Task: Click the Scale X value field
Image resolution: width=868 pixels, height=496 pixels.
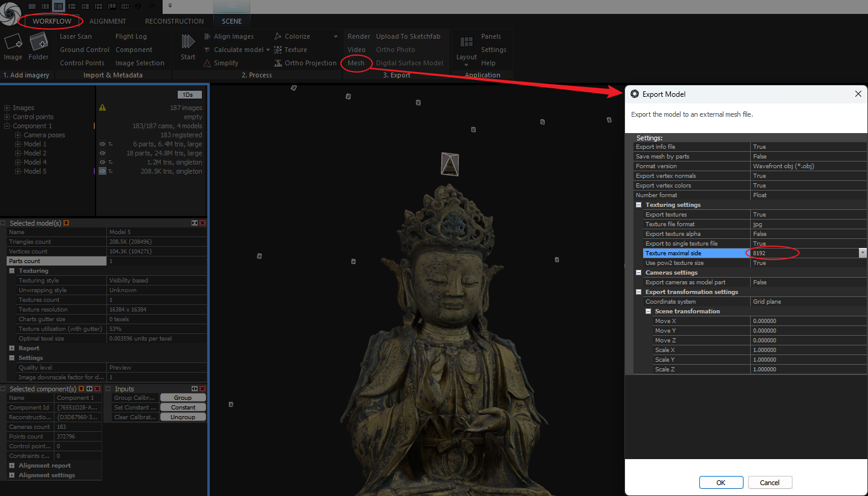Action: (807, 350)
